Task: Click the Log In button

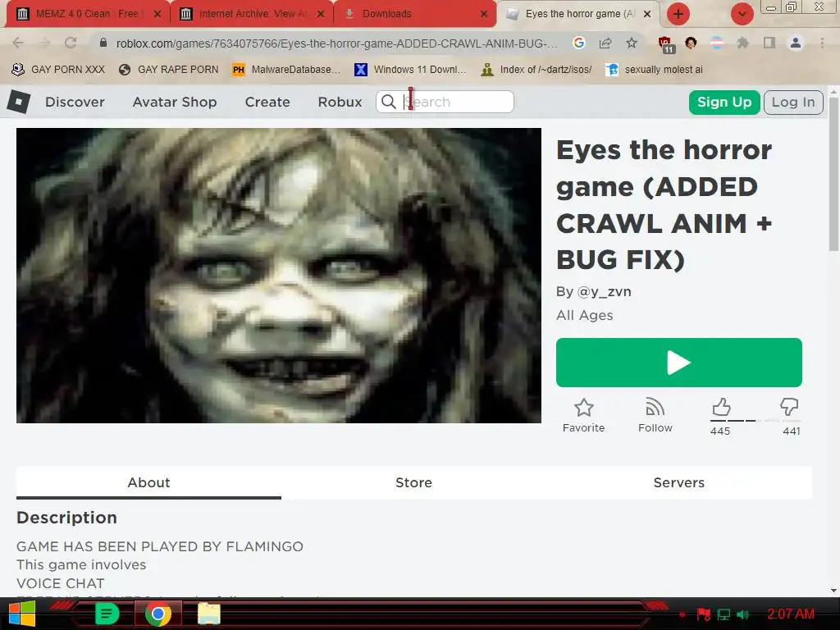Action: click(x=793, y=102)
